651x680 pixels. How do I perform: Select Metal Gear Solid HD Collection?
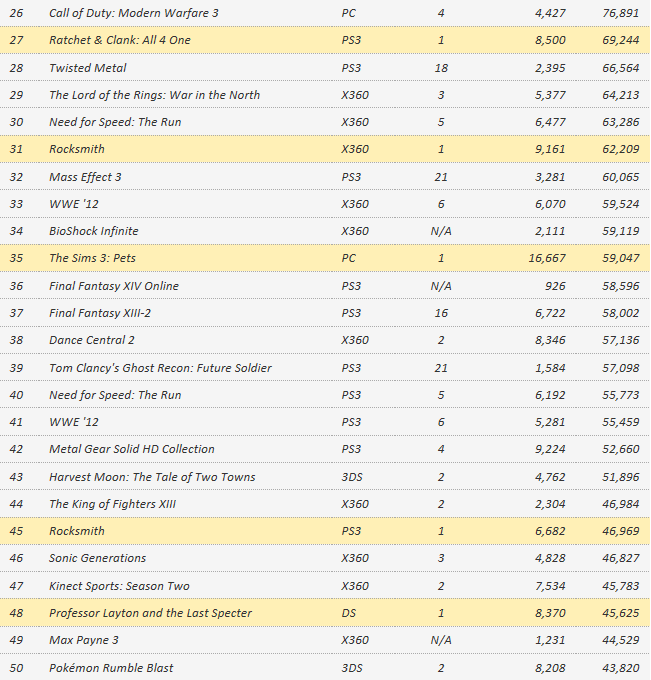point(131,449)
